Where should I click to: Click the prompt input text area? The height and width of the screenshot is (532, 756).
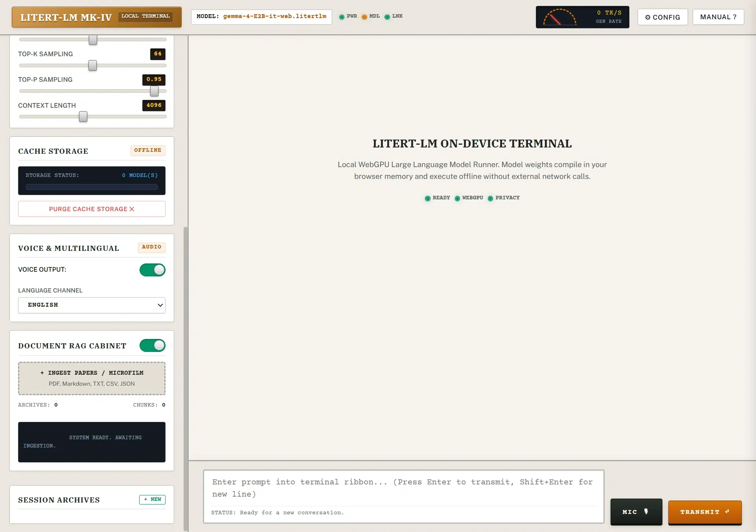(403, 488)
